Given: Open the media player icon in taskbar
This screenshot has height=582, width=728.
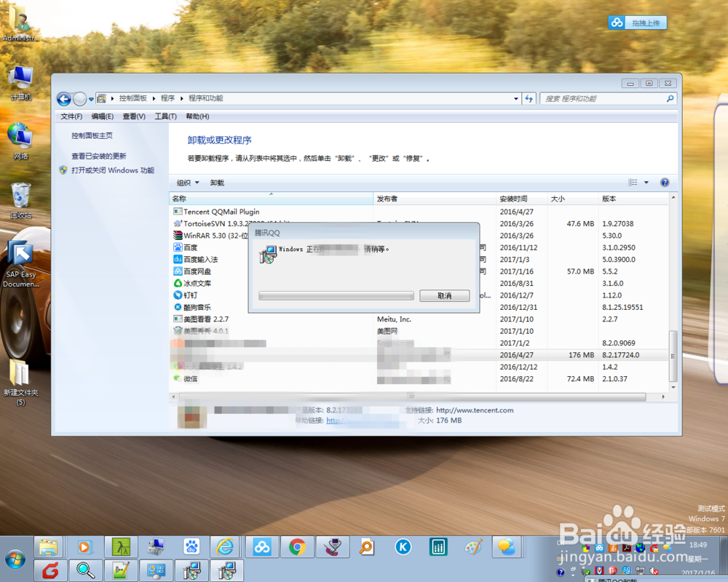Looking at the screenshot, I should (84, 548).
